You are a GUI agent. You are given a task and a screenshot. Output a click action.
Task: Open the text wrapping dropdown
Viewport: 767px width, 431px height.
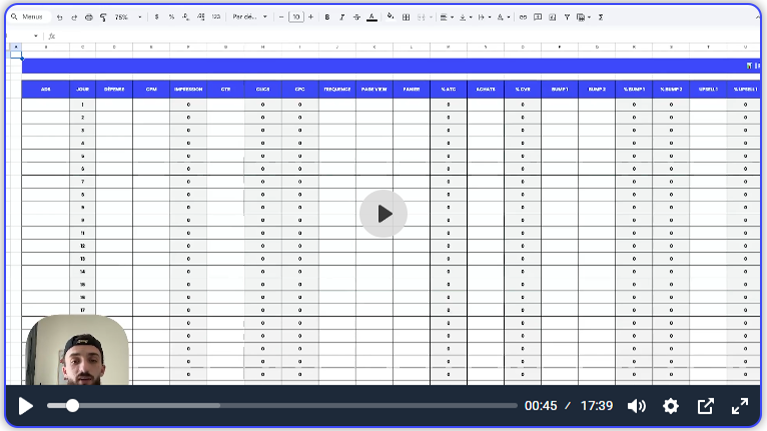click(x=484, y=17)
